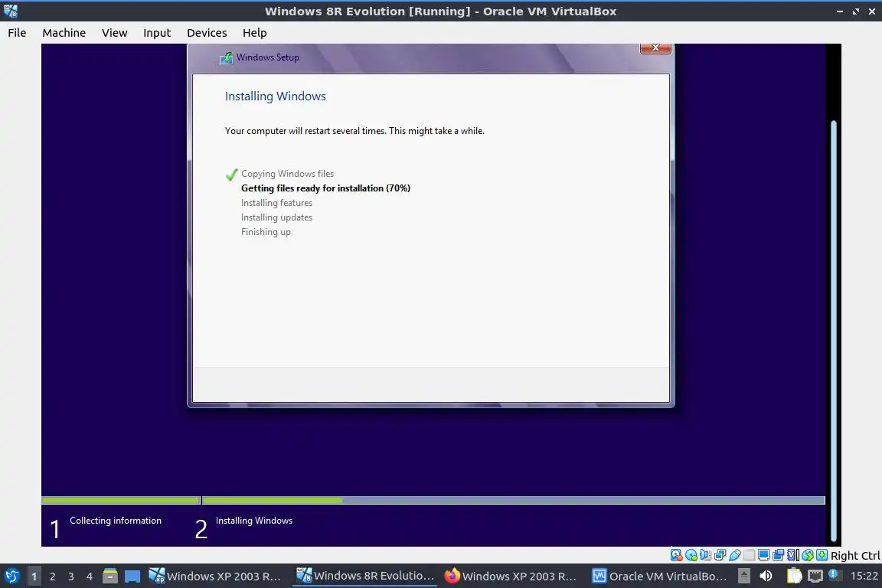
Task: Click the recording status icon
Action: [779, 555]
